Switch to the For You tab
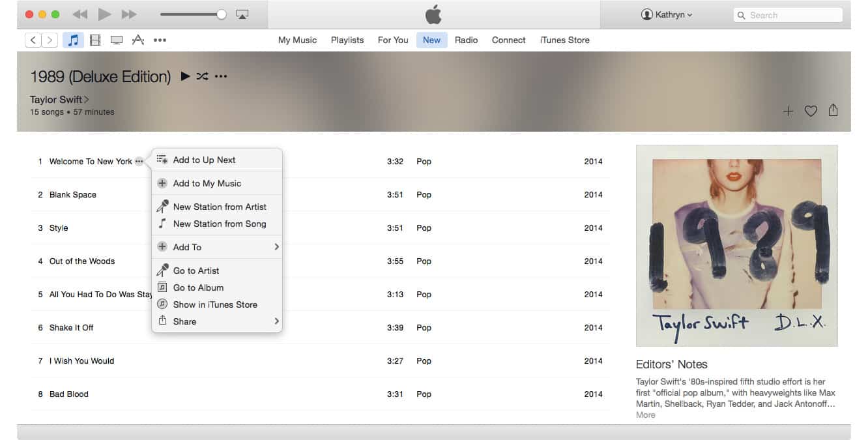 [393, 40]
